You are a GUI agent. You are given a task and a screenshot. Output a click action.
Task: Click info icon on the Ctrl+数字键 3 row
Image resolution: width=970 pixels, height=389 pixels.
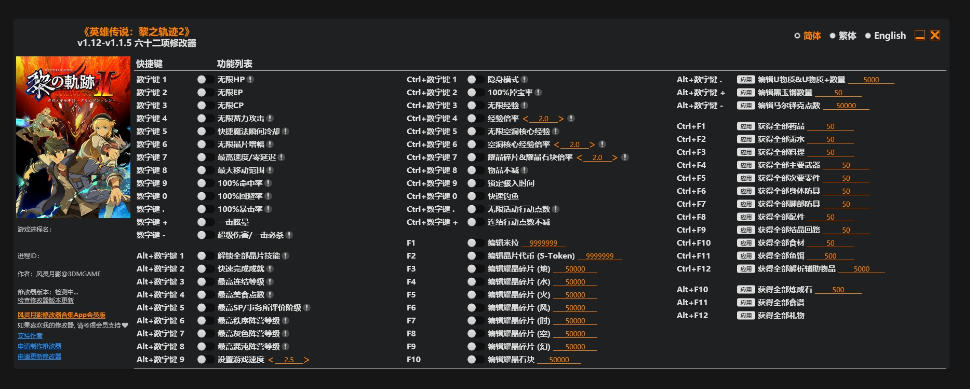click(x=525, y=106)
